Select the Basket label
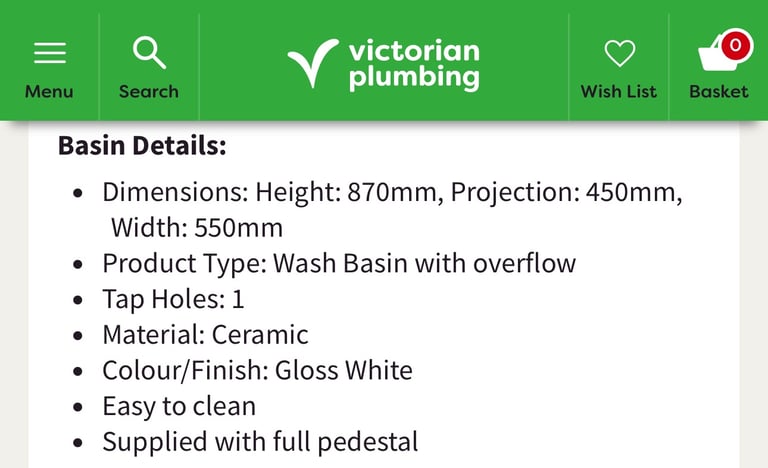 click(x=719, y=92)
